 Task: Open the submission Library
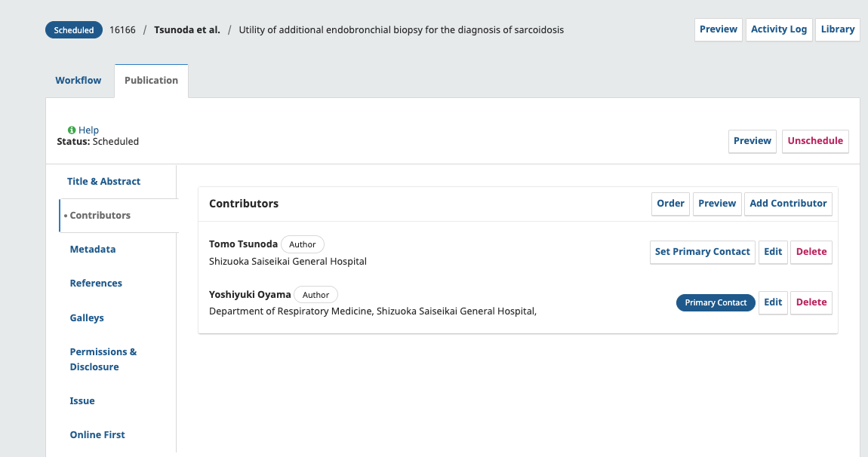point(837,29)
